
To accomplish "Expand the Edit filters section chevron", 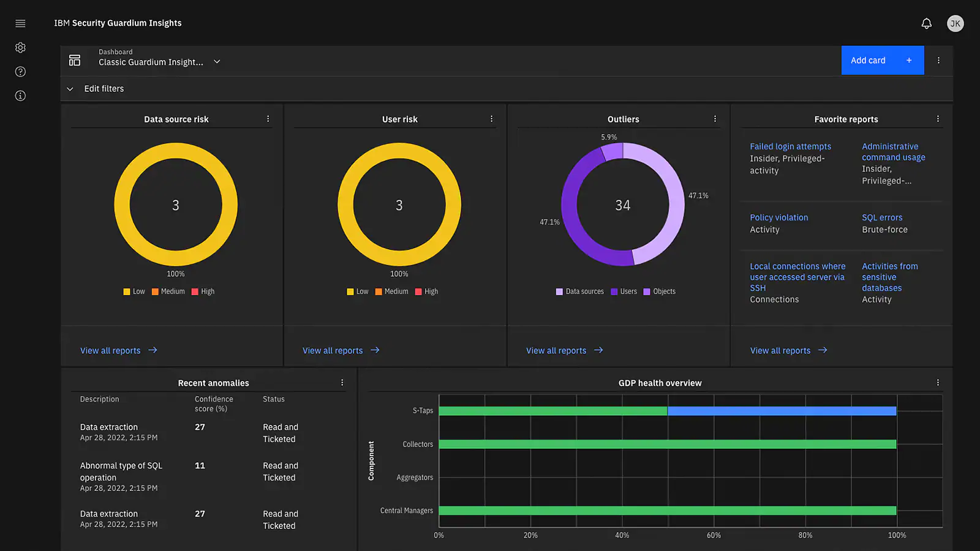I will coord(70,89).
